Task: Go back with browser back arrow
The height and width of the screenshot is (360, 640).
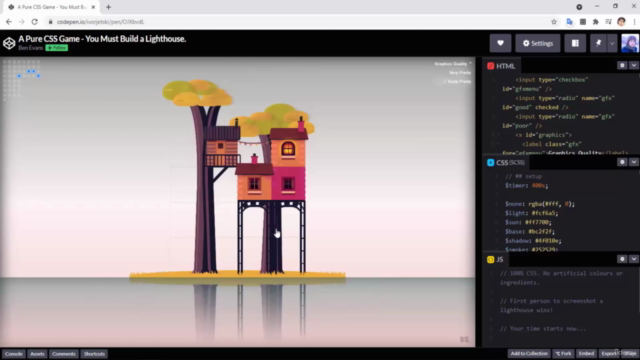Action: 9,22
